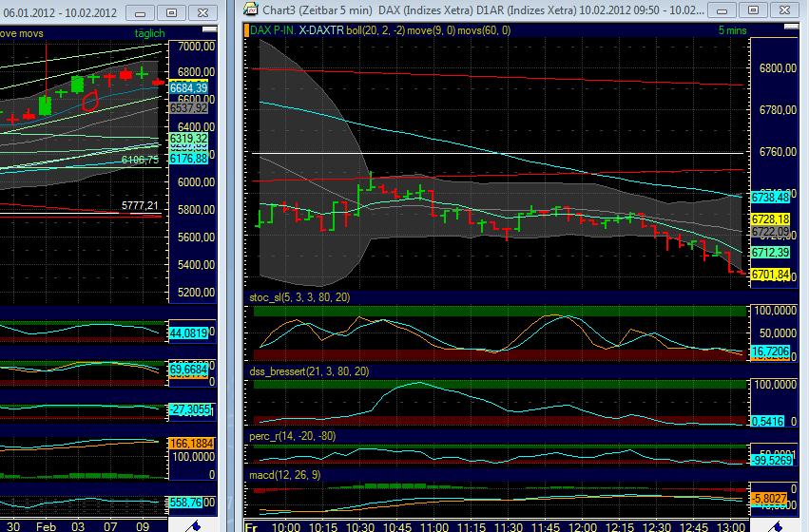809x532 pixels.
Task: Minimize the Chart3 window
Action: point(722,10)
